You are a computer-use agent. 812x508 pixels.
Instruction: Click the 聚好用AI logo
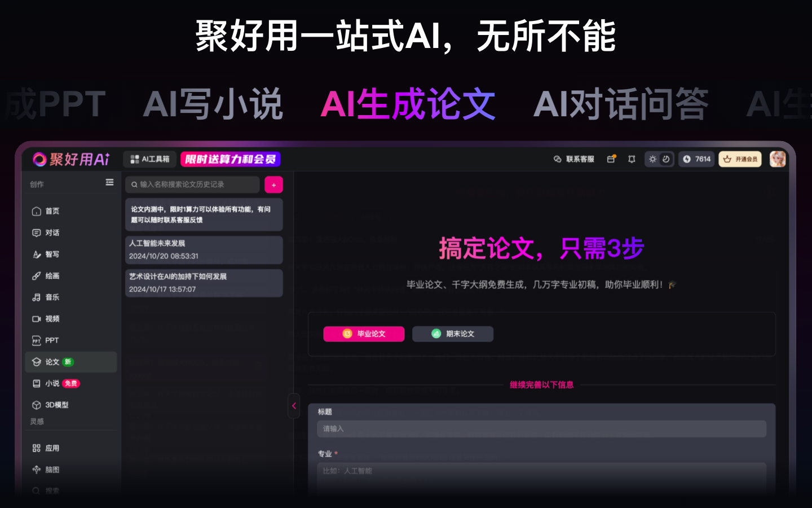click(x=71, y=159)
